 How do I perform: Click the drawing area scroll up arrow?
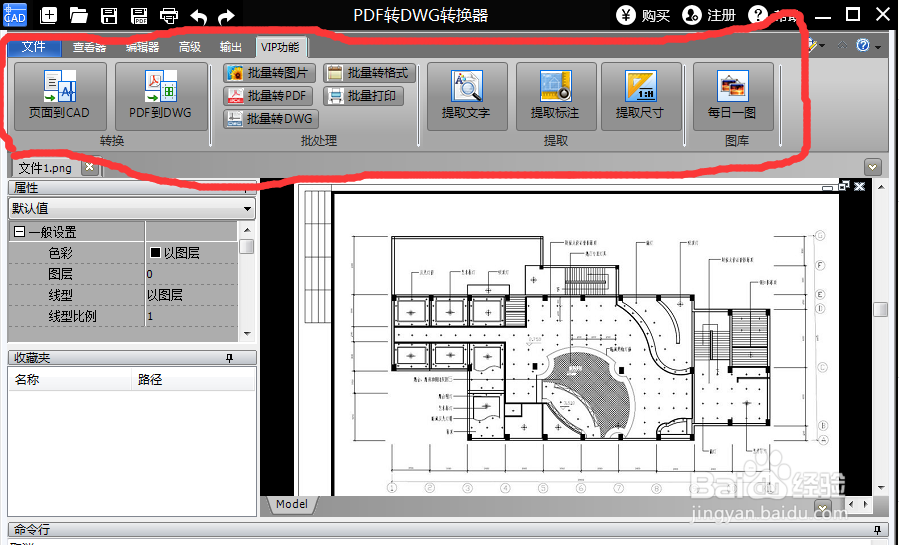[x=881, y=187]
